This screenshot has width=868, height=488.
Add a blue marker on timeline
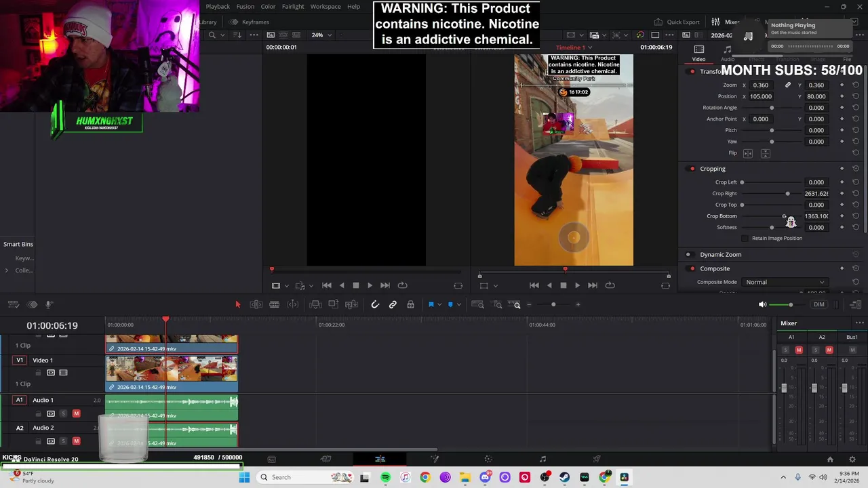[450, 304]
